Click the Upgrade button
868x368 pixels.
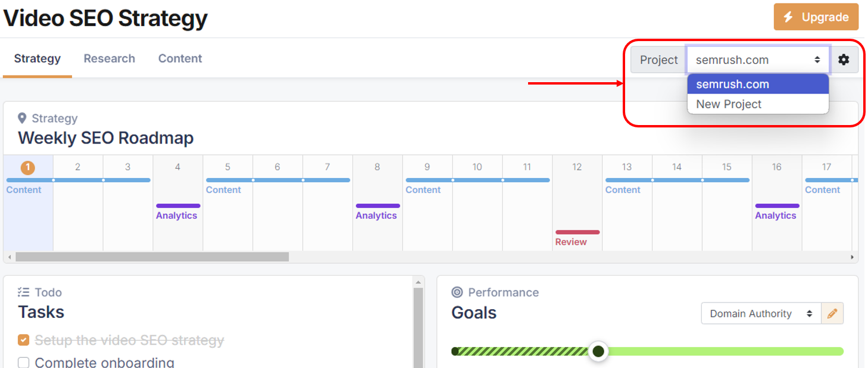816,17
